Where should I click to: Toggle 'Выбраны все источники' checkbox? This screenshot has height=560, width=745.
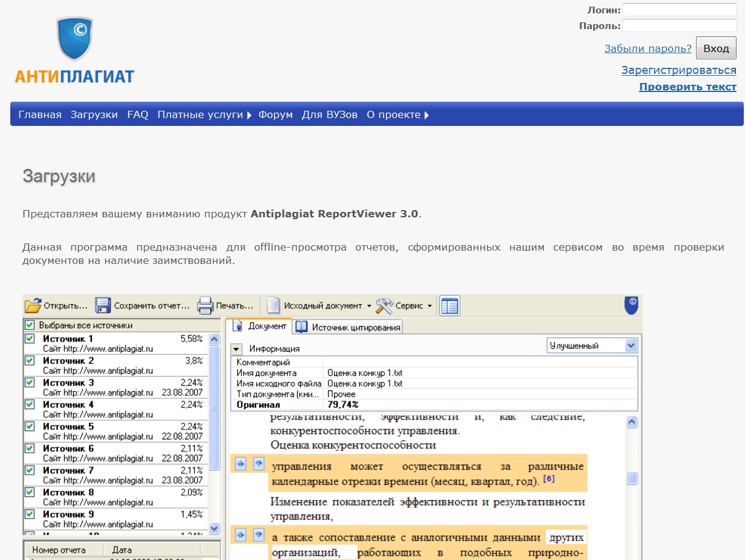point(30,325)
